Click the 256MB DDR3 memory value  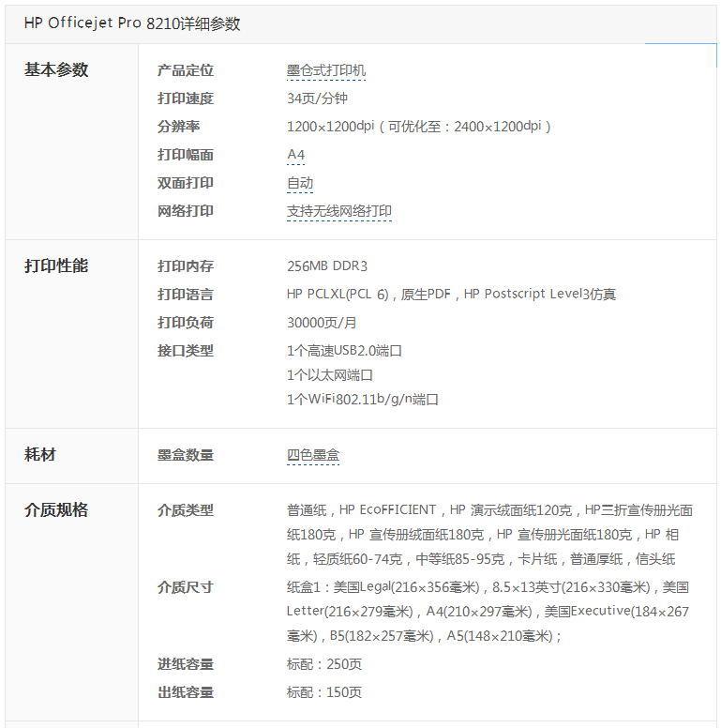[x=327, y=266]
